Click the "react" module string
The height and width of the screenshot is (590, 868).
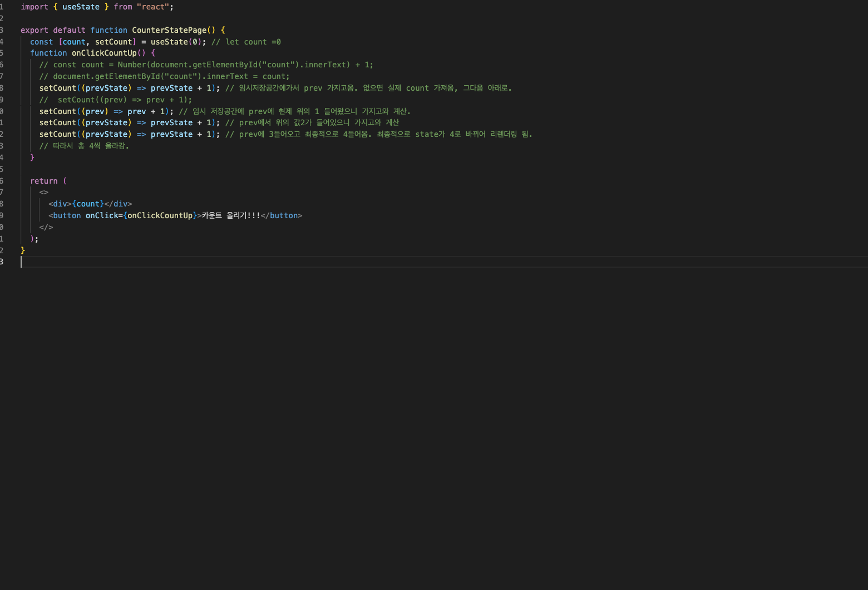153,7
